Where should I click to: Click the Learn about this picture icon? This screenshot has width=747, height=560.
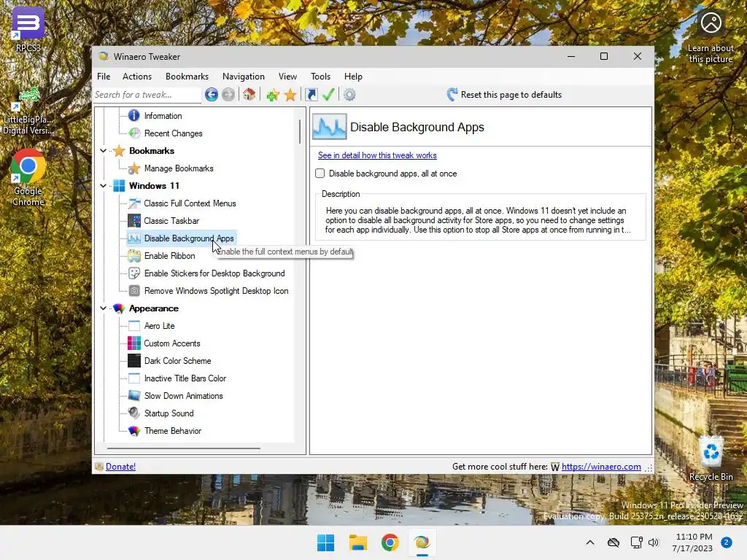[711, 37]
